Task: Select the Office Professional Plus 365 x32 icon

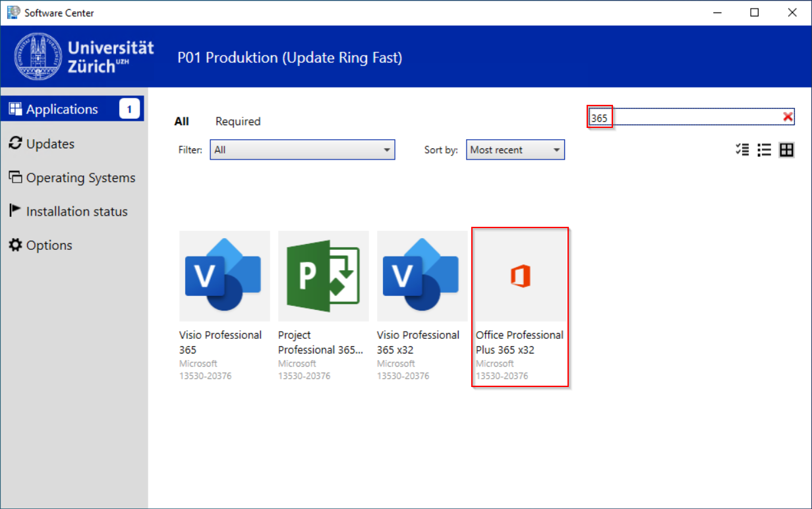Action: point(520,276)
